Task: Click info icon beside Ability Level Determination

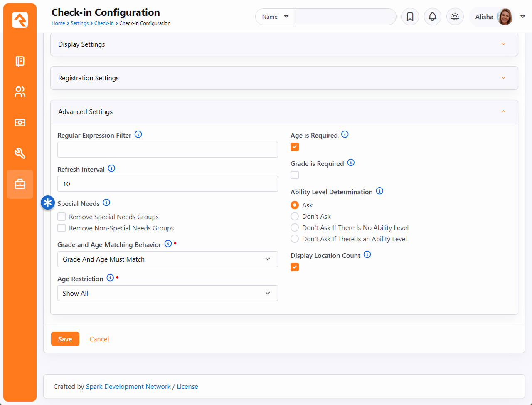Action: point(379,191)
